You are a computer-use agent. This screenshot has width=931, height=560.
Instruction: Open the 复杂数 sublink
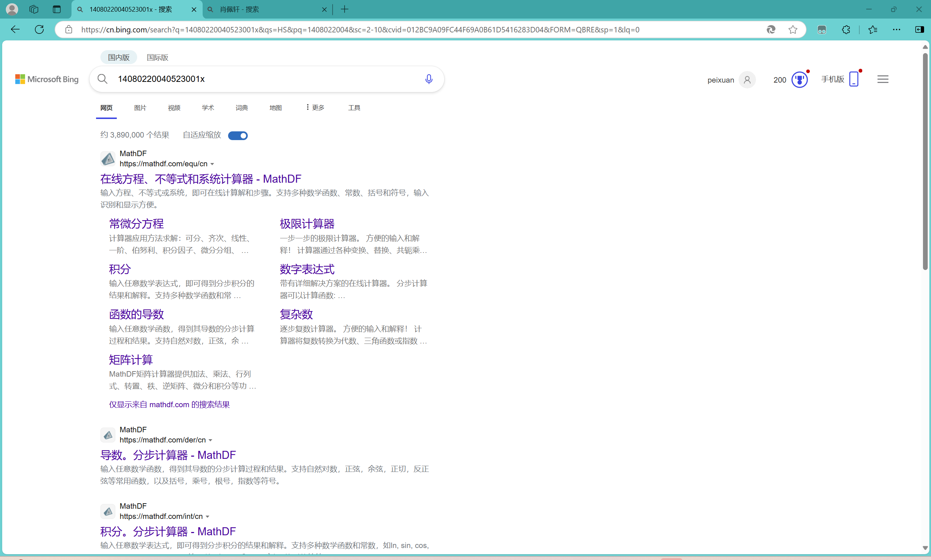point(296,314)
